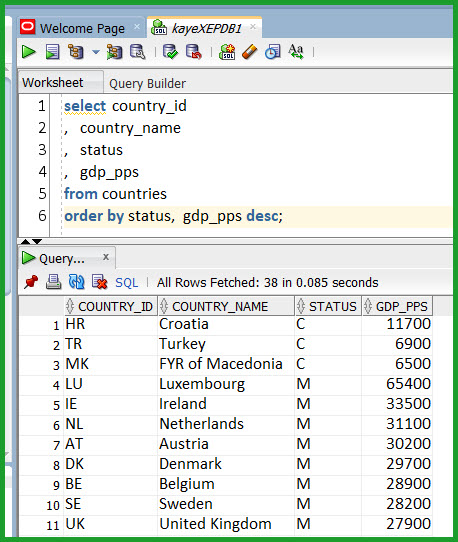The width and height of the screenshot is (458, 542).
Task: Select the Sweden cell
Action: coord(226,504)
